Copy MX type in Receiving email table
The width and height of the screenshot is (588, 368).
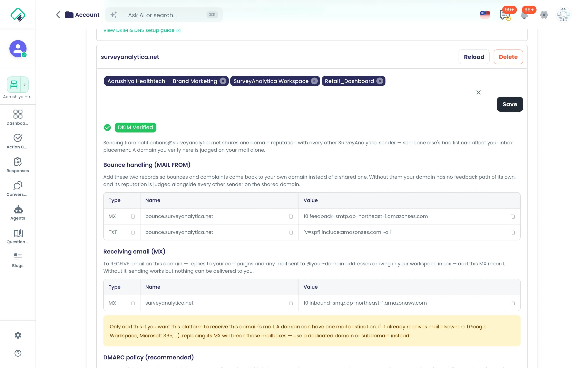point(133,303)
